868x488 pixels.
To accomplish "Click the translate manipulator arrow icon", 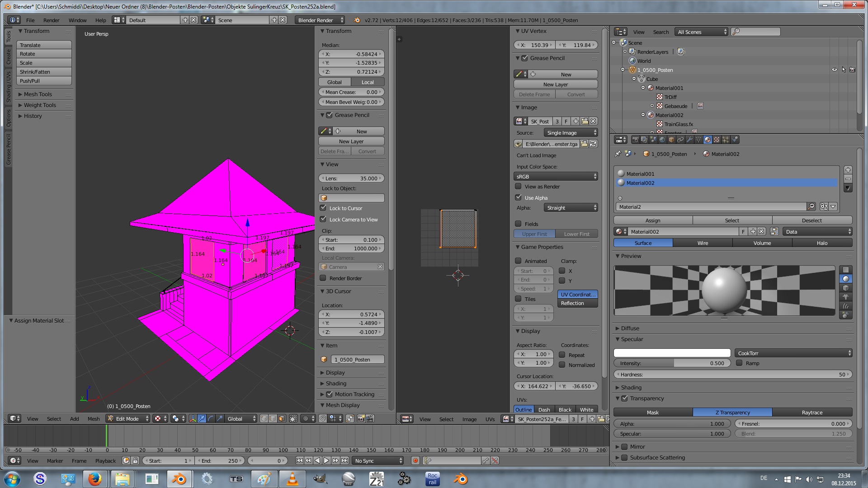I will coord(202,418).
